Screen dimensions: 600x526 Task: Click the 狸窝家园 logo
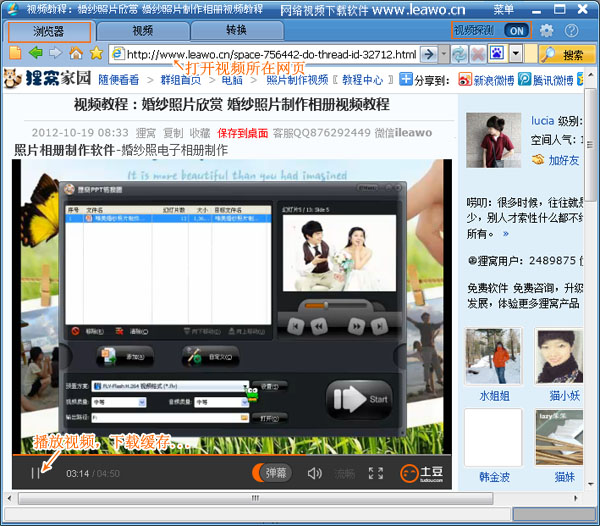tap(47, 78)
